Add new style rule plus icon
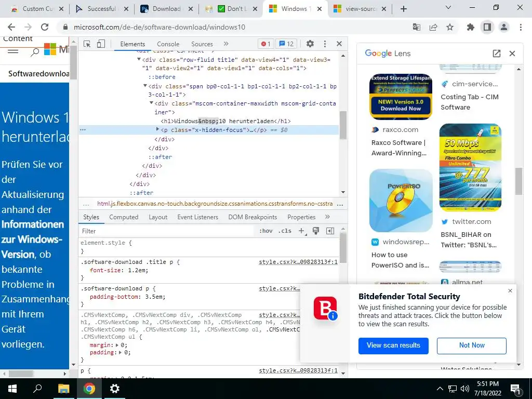This screenshot has height=399, width=532. tap(301, 231)
